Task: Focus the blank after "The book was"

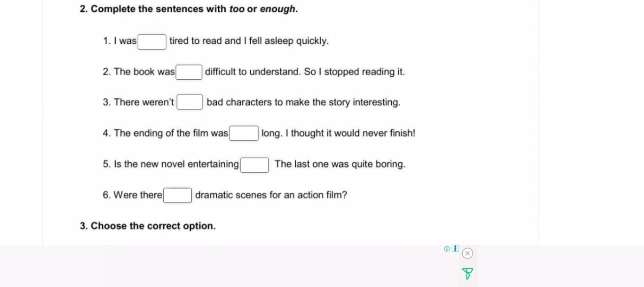Action: [x=189, y=72]
